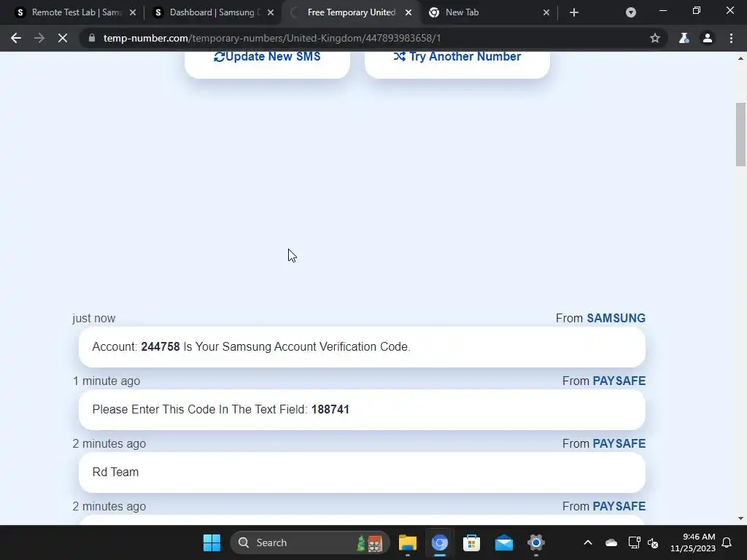747x560 pixels.
Task: Bookmark this page with the star icon
Action: [655, 38]
